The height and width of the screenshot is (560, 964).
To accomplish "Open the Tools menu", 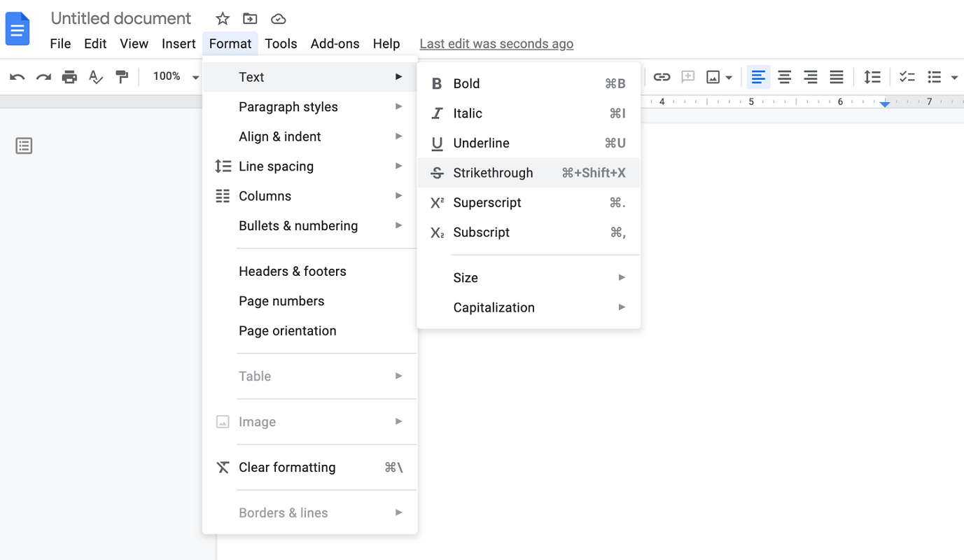I will (281, 43).
